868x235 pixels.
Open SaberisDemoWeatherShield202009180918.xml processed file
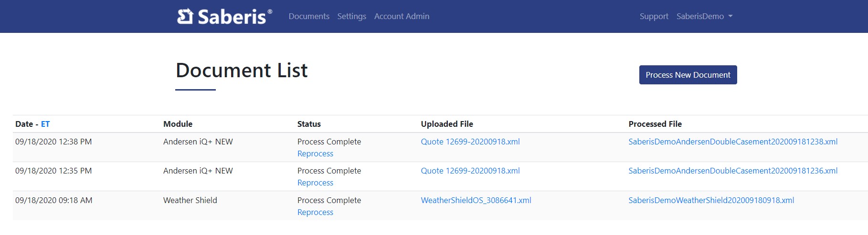tap(711, 200)
